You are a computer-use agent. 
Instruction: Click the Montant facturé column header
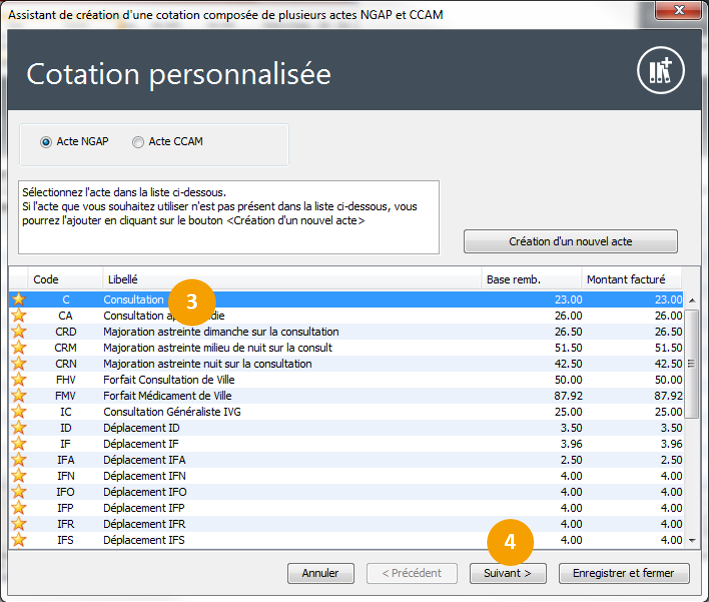click(630, 280)
